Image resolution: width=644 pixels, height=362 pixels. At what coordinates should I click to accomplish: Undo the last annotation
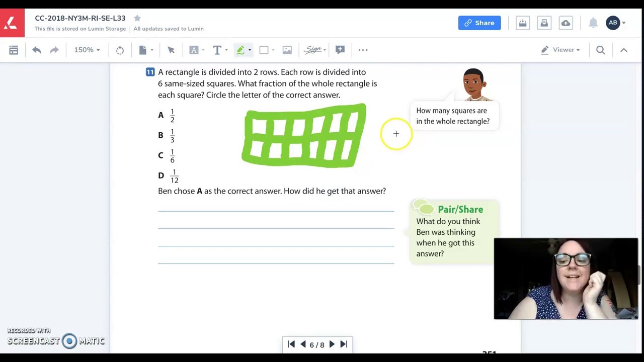click(37, 50)
